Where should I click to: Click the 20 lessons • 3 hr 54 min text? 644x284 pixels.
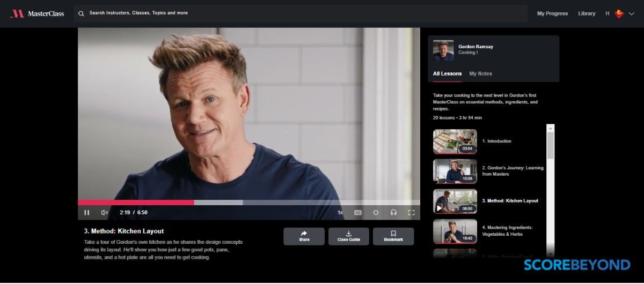coord(457,117)
